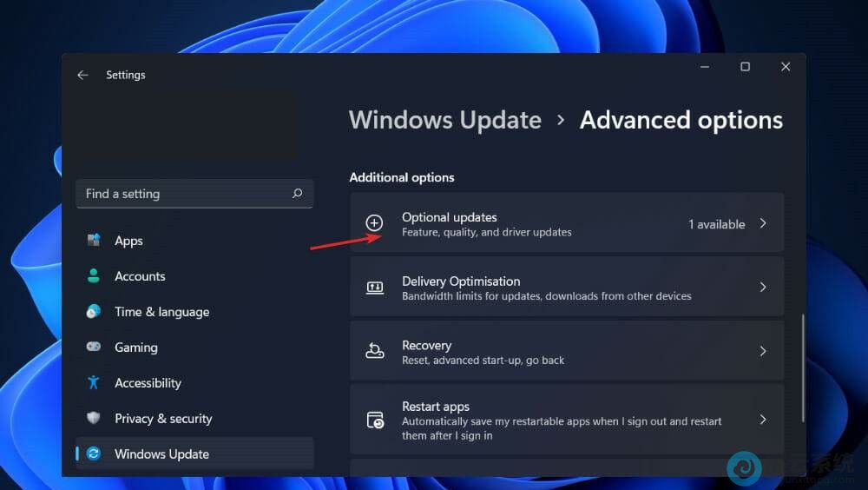Click 'Automatically save my restartable apps' description

pyautogui.click(x=562, y=428)
